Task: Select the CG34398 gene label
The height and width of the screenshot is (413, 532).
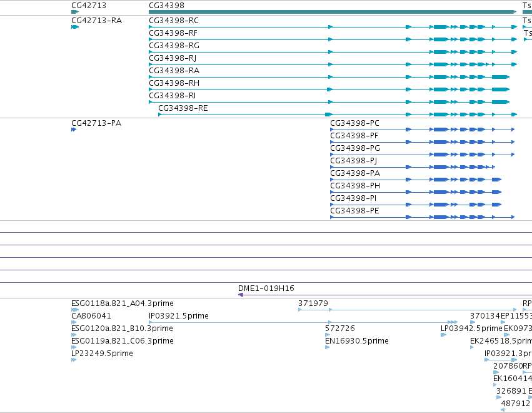Action: click(x=166, y=6)
